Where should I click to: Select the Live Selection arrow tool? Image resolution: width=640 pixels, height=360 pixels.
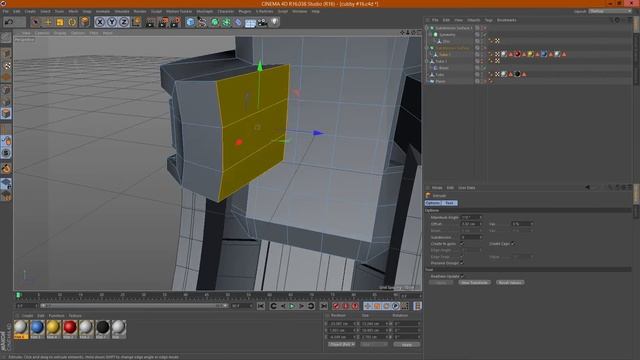36,22
